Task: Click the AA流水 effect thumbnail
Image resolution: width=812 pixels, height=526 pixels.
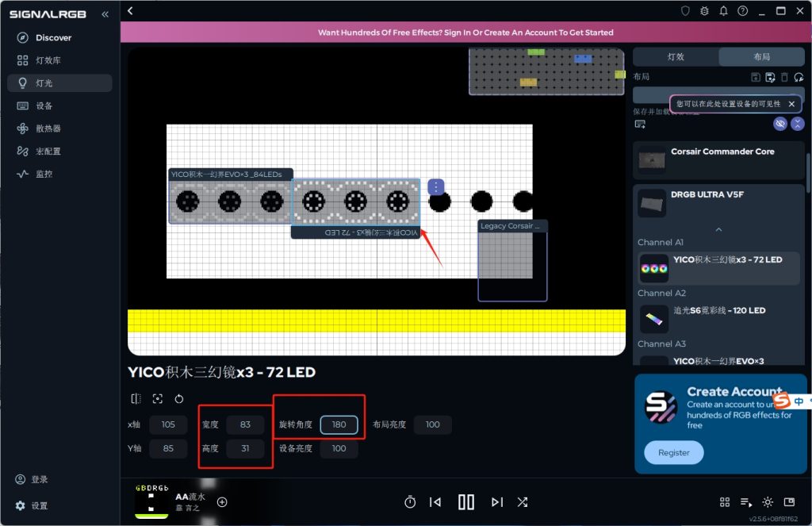Action: coord(151,501)
